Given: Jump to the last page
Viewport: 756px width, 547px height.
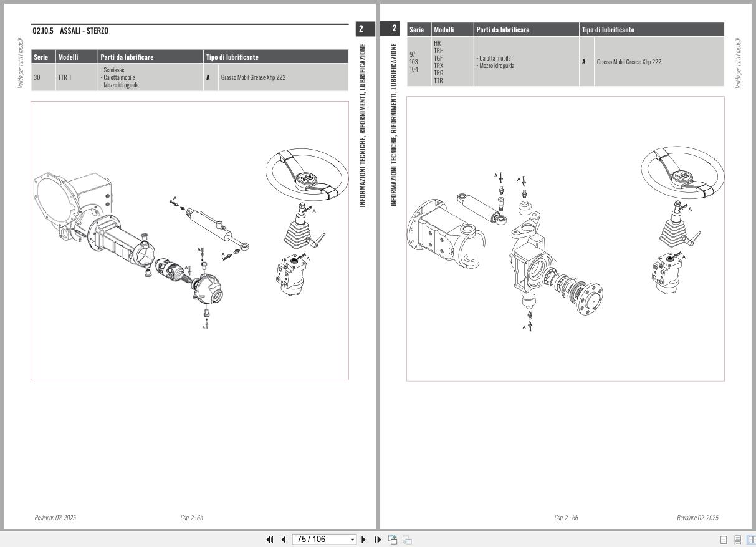Looking at the screenshot, I should 378,540.
